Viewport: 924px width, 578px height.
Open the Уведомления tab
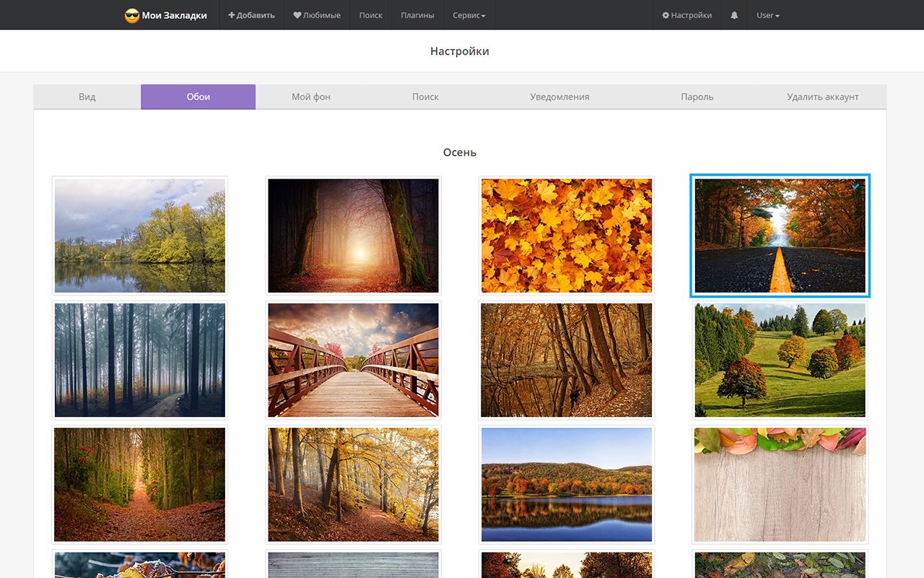[559, 97]
